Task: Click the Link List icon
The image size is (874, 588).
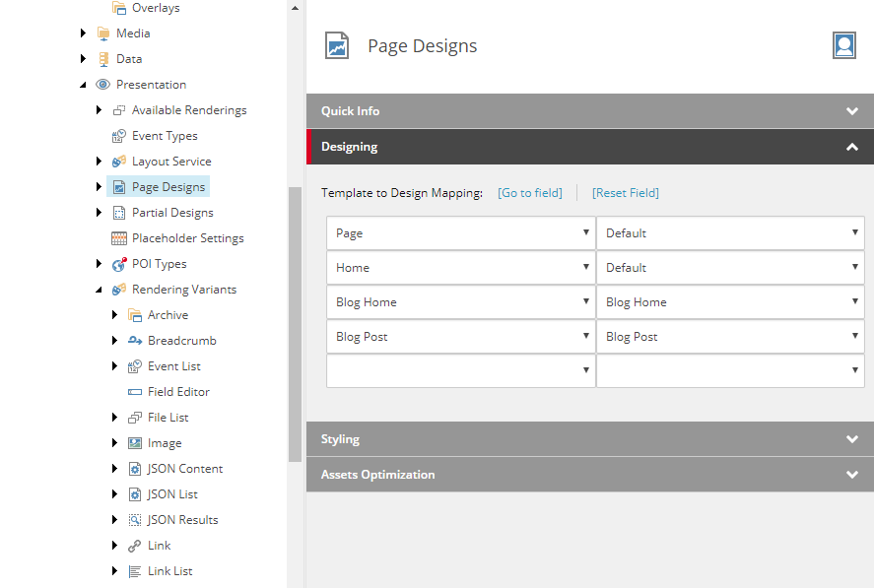Action: pos(134,571)
